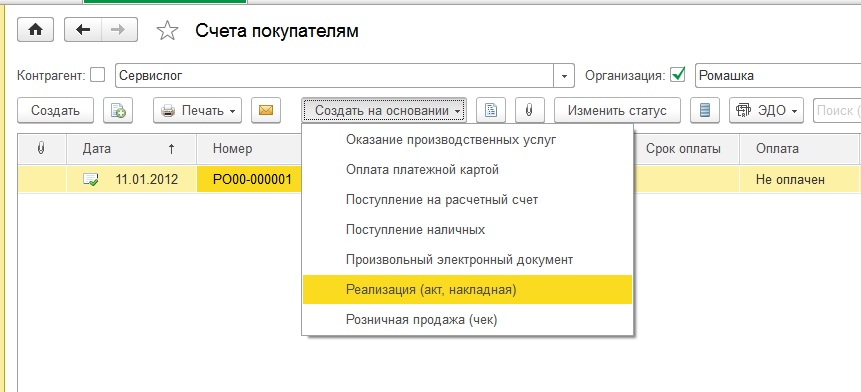Click the Ромашка organization field
This screenshot has width=861, height=392.
778,76
